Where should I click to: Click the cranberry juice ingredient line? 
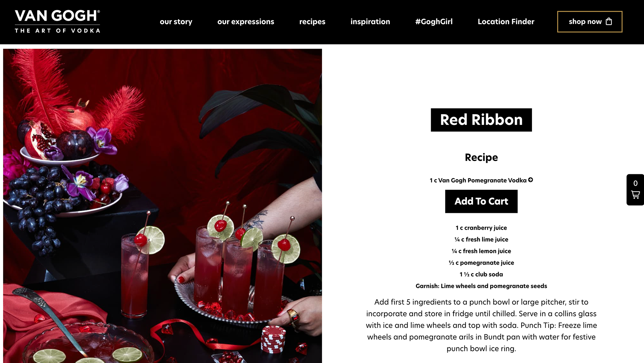coord(481,228)
